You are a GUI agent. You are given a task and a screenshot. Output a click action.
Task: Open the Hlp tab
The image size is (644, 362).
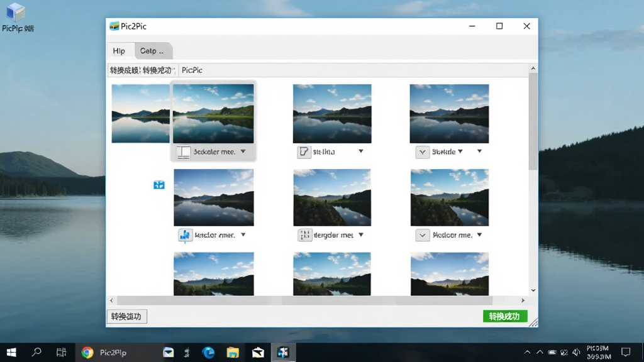[119, 51]
